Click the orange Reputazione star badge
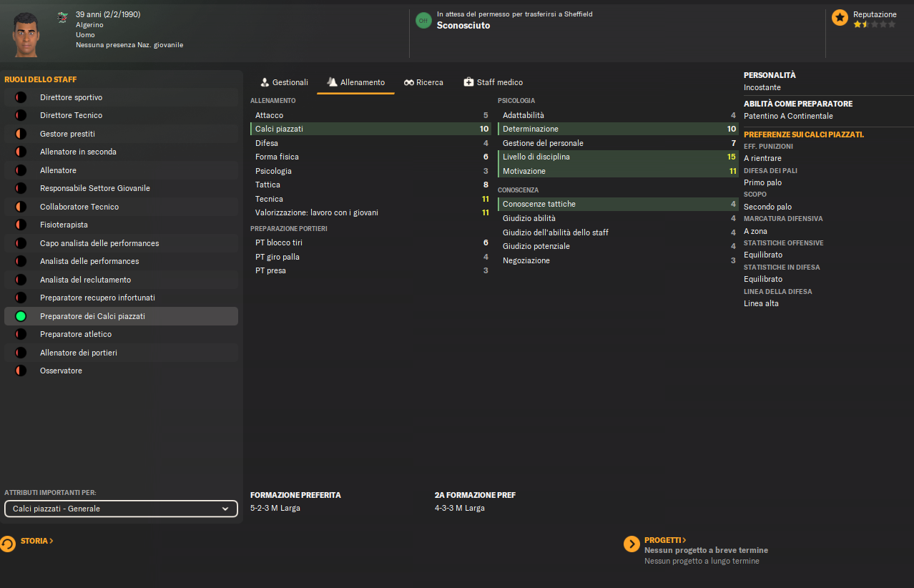 click(x=840, y=18)
